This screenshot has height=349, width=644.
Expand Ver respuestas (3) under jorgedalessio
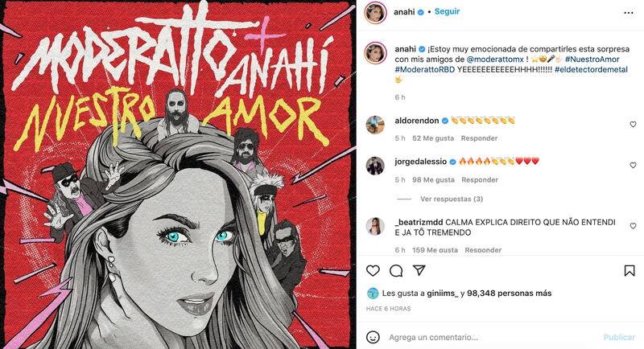click(x=452, y=199)
